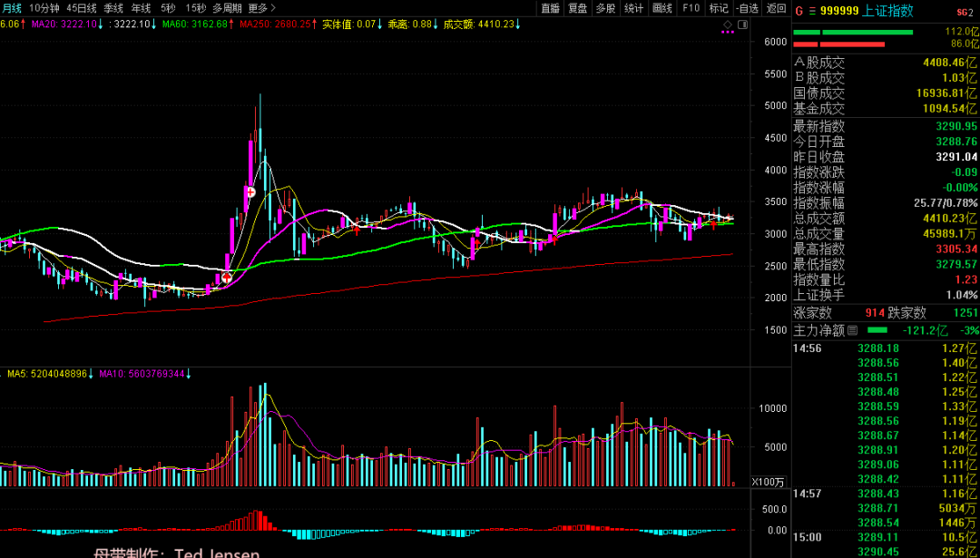Click the red arrow signal marker near 2300
This screenshot has width=980, height=558.
[226, 277]
